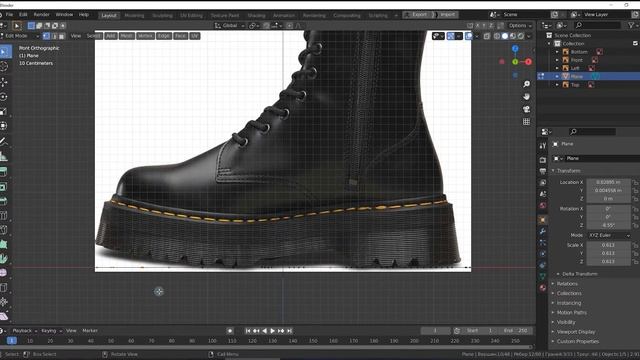Viewport: 640px width, 360px height.
Task: Toggle lock on Location X
Action: pyautogui.click(x=635, y=182)
